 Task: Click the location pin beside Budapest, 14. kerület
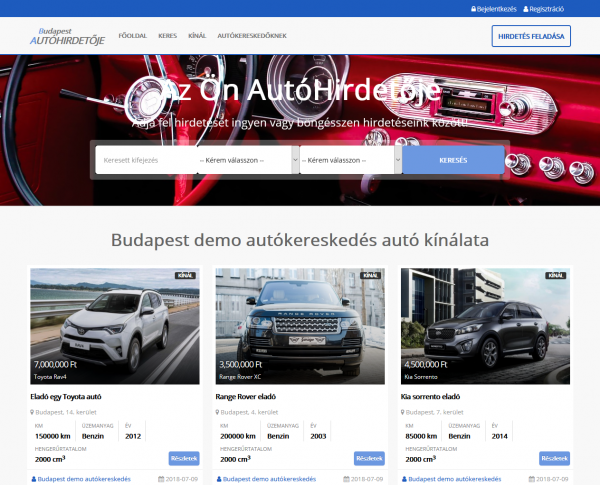click(x=32, y=412)
